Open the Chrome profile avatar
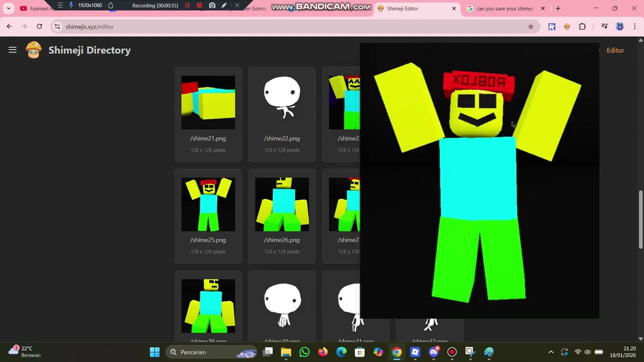The width and height of the screenshot is (644, 362). point(619,27)
